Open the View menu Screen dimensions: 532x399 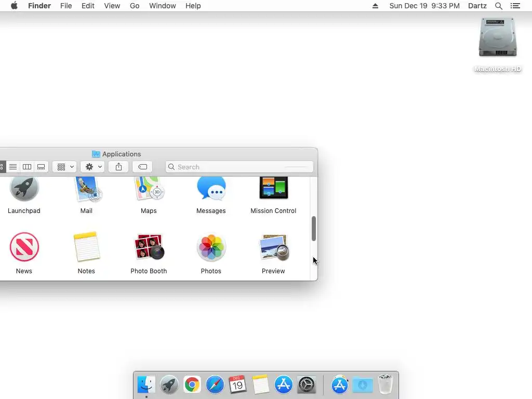[112, 6]
